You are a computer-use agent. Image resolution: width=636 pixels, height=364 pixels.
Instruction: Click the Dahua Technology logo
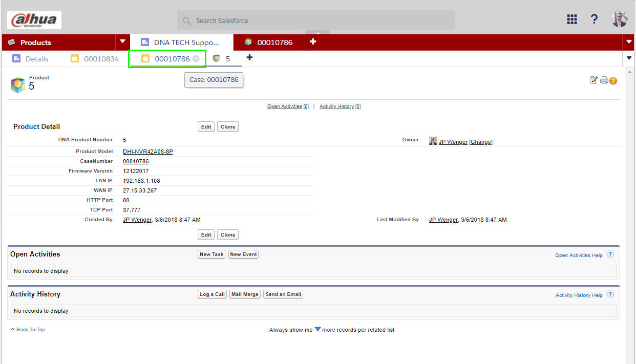34,20
